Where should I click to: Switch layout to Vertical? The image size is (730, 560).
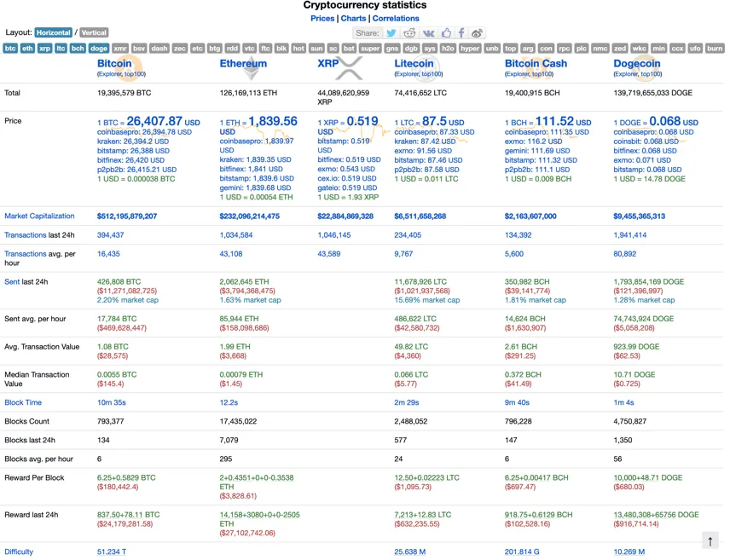(x=94, y=32)
